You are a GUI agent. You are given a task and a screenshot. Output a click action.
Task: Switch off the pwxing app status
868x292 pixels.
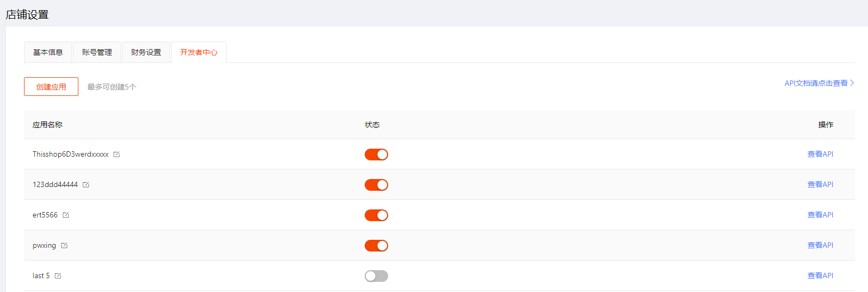point(376,246)
